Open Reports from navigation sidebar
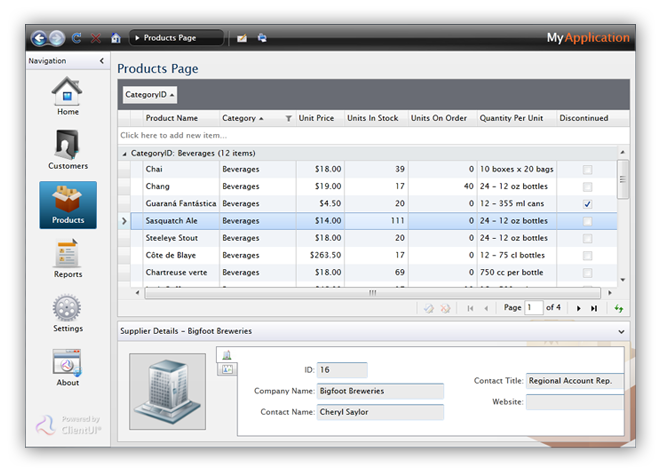The height and width of the screenshot is (469, 658). (68, 258)
